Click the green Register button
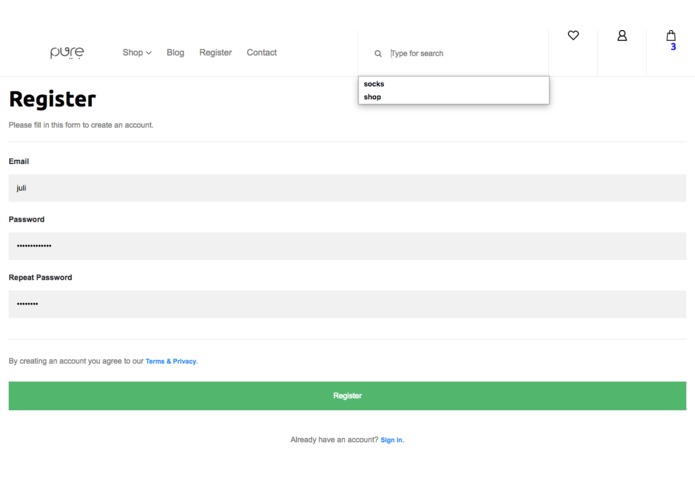695x494 pixels. click(347, 396)
